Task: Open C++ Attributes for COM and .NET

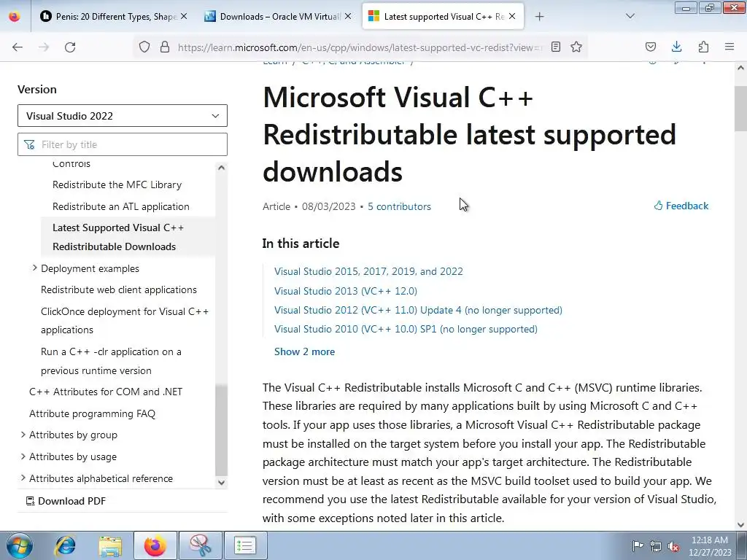Action: point(106,392)
